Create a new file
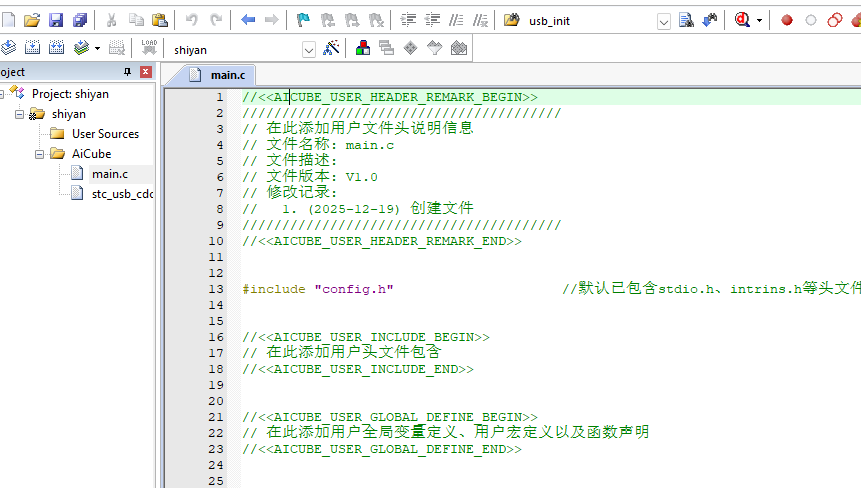This screenshot has height=488, width=861. tap(8, 20)
